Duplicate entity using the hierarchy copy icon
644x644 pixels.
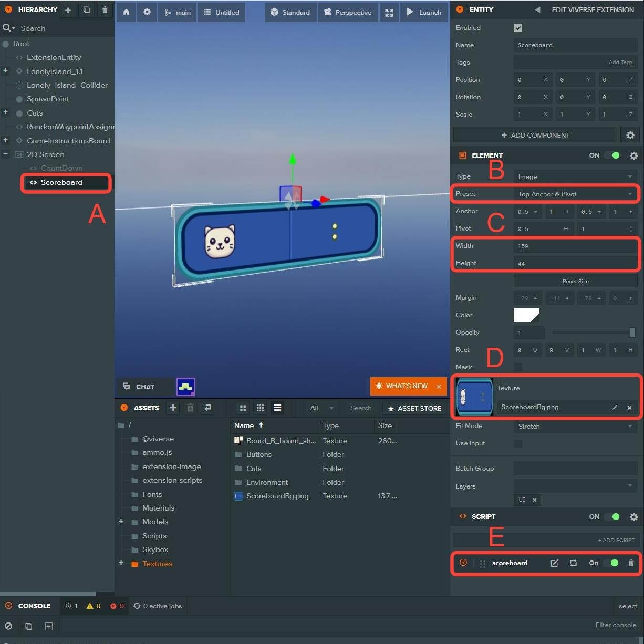click(87, 10)
